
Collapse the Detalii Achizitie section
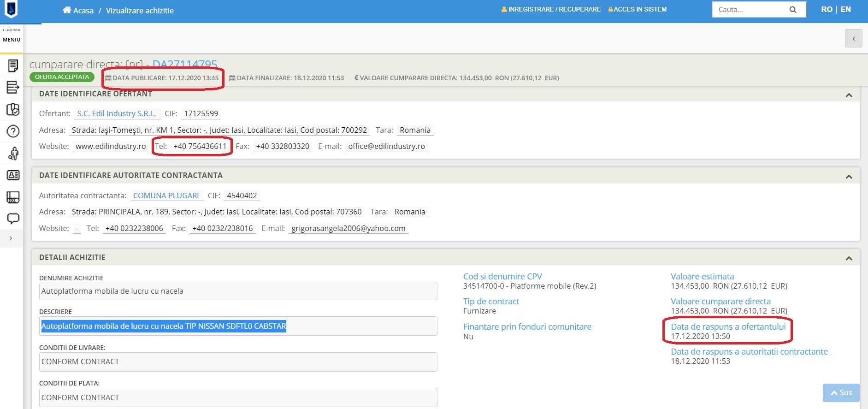click(x=849, y=258)
